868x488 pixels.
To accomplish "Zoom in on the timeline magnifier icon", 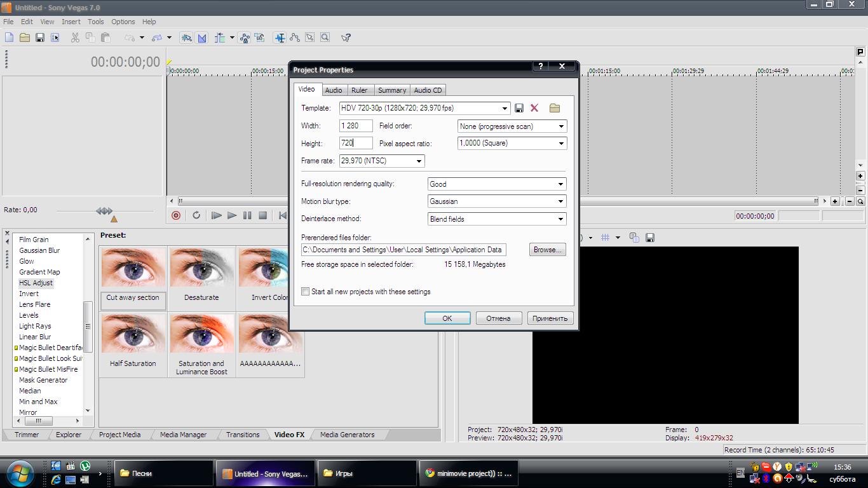I will pos(860,201).
